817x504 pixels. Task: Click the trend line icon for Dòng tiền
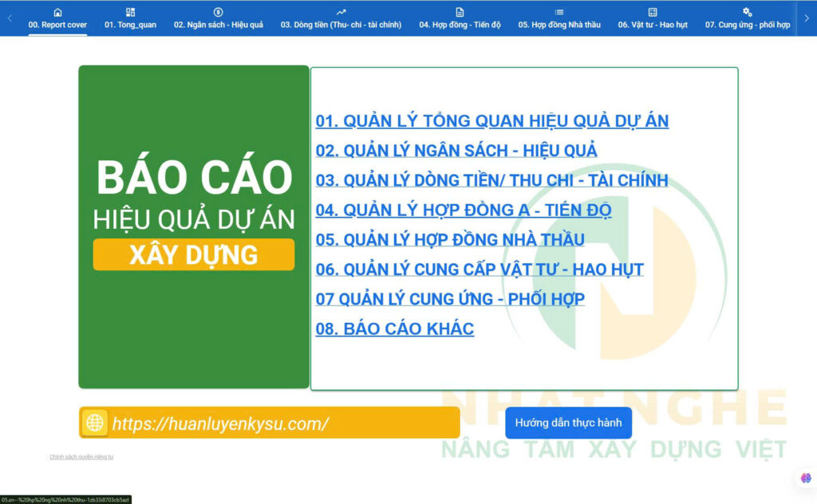pos(341,12)
